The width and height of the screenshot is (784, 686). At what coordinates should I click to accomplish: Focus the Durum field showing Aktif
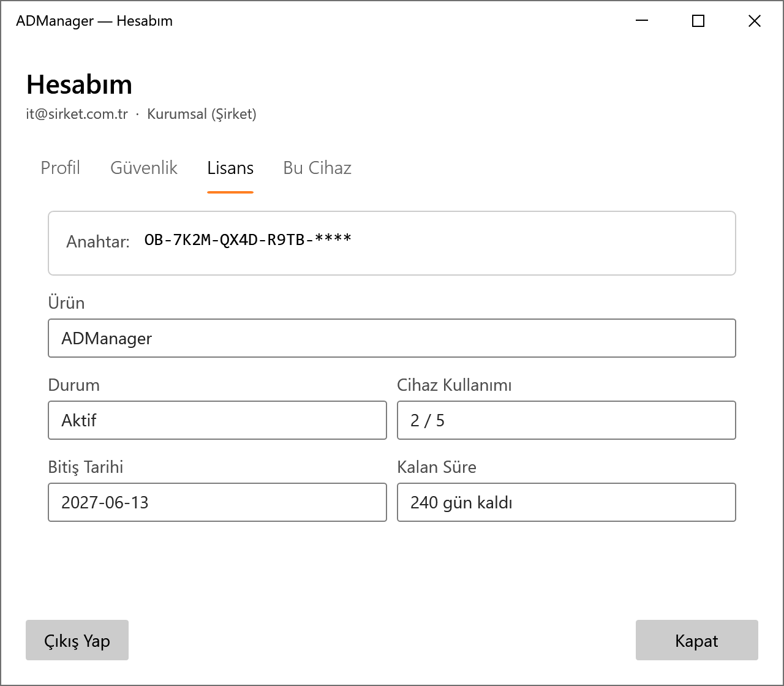[x=217, y=420]
